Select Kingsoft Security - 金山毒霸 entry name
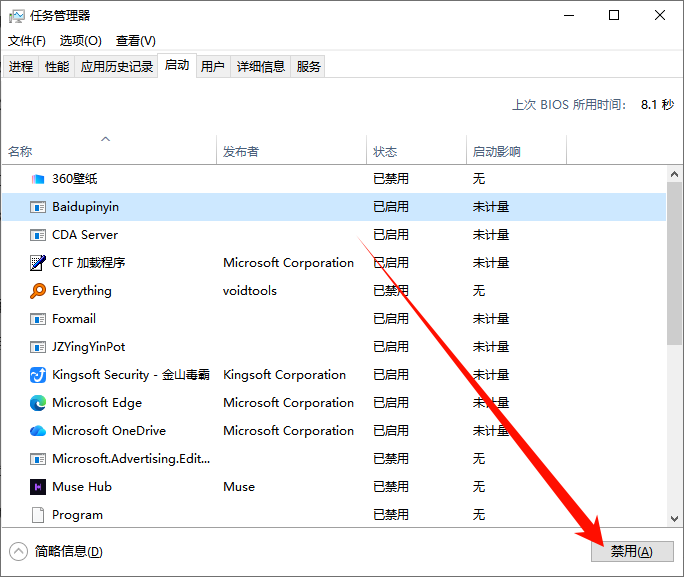Image resolution: width=684 pixels, height=577 pixels. click(x=131, y=375)
